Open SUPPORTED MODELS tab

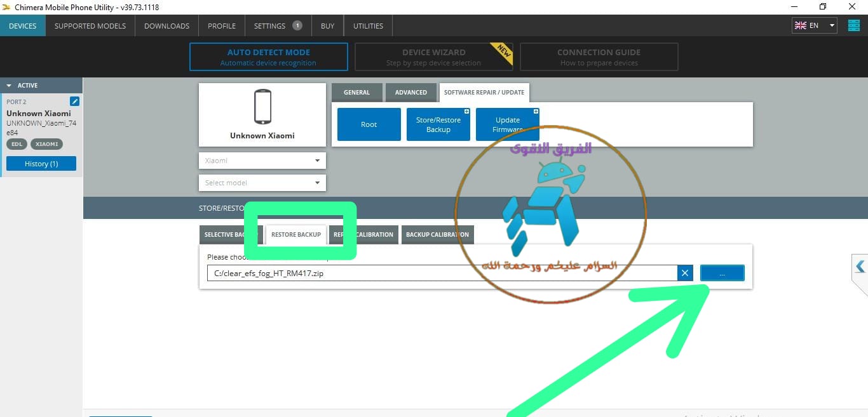pos(90,26)
